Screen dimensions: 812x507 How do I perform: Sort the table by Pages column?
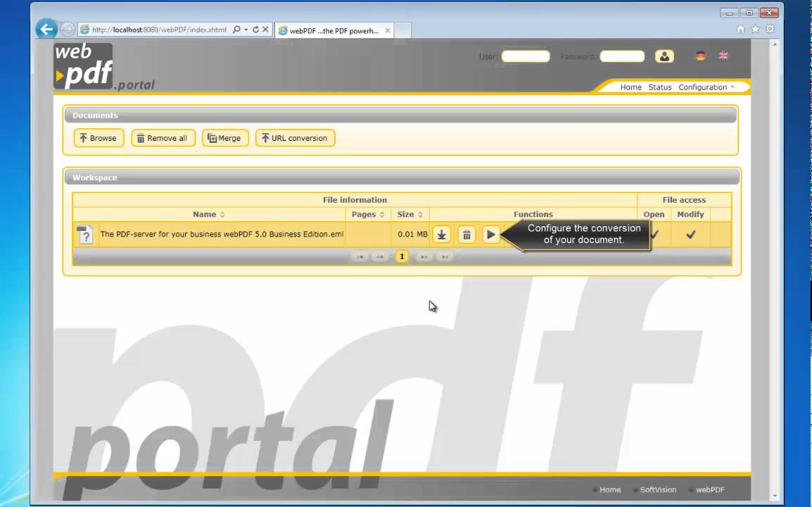coord(368,214)
